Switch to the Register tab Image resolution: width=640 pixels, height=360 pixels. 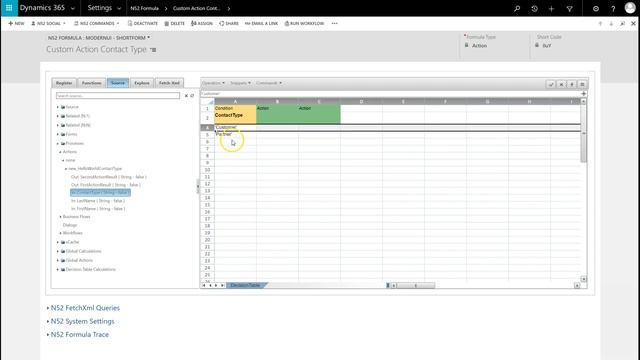64,83
